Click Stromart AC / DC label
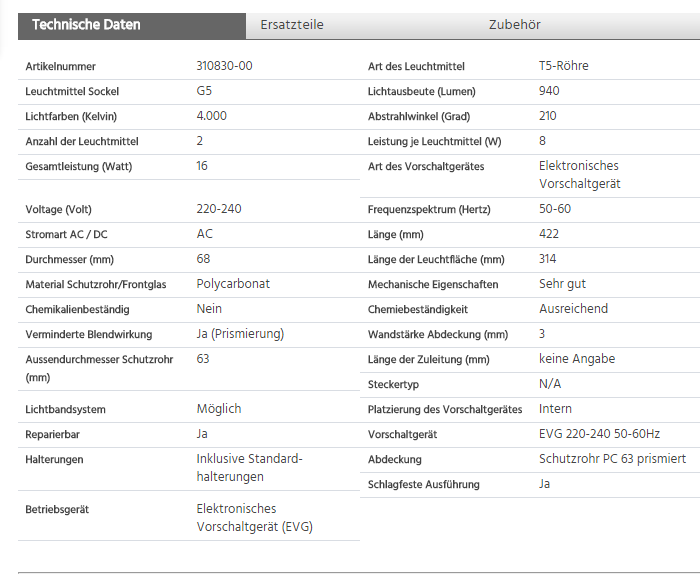Viewport: 700px width, 586px height. [67, 234]
